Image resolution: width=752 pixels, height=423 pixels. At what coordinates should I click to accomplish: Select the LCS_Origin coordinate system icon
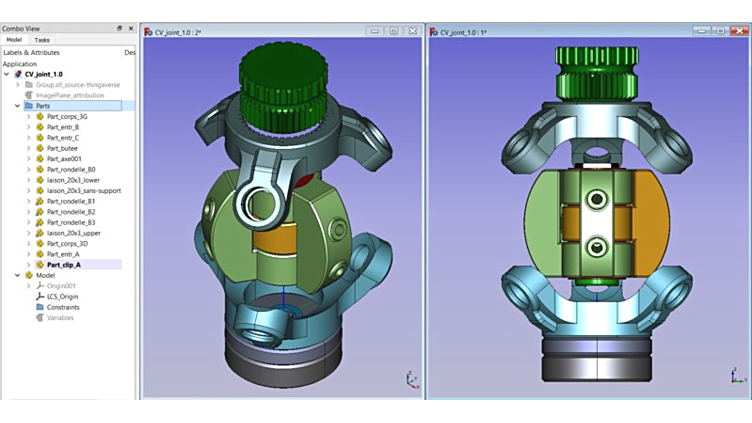[40, 296]
